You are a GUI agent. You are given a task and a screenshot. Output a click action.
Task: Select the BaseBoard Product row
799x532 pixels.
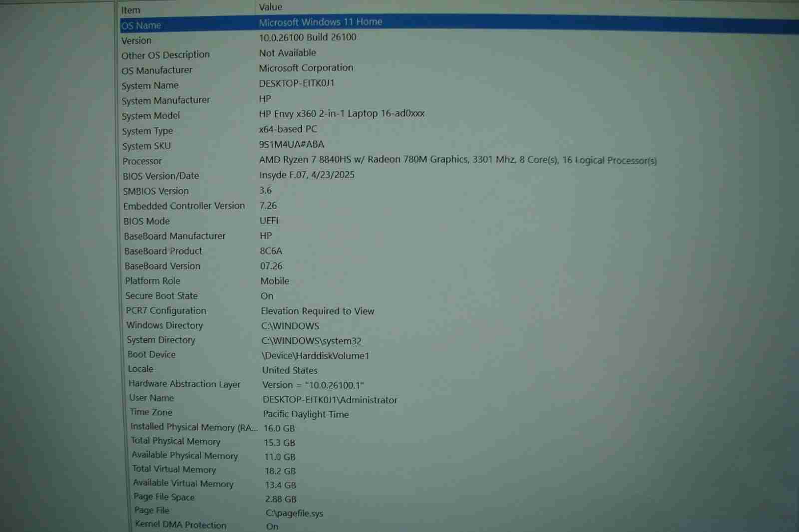(163, 251)
